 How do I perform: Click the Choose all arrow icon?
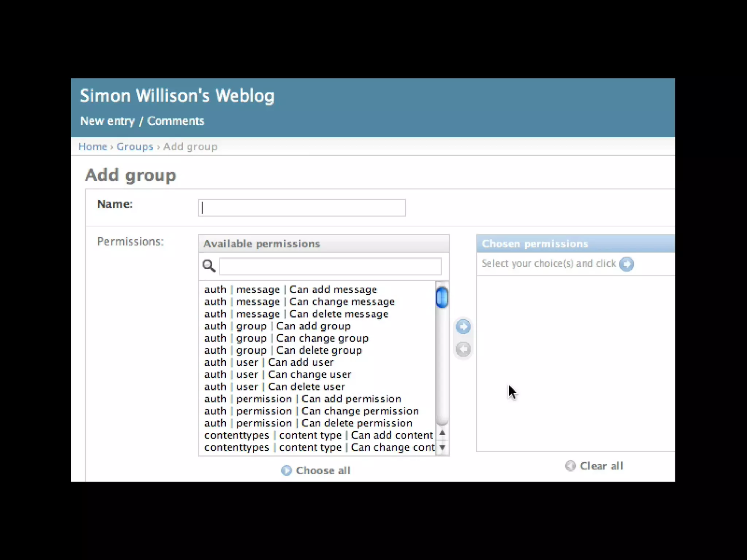click(x=286, y=471)
